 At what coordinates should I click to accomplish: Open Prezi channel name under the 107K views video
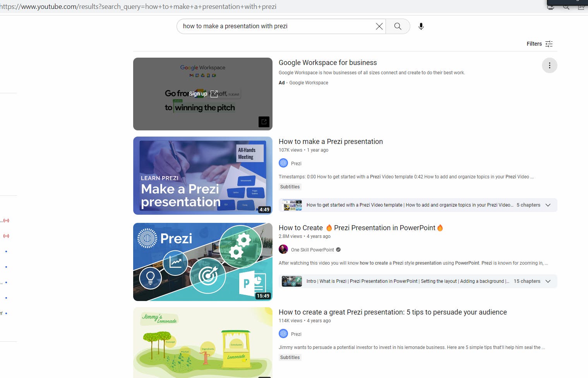point(296,164)
